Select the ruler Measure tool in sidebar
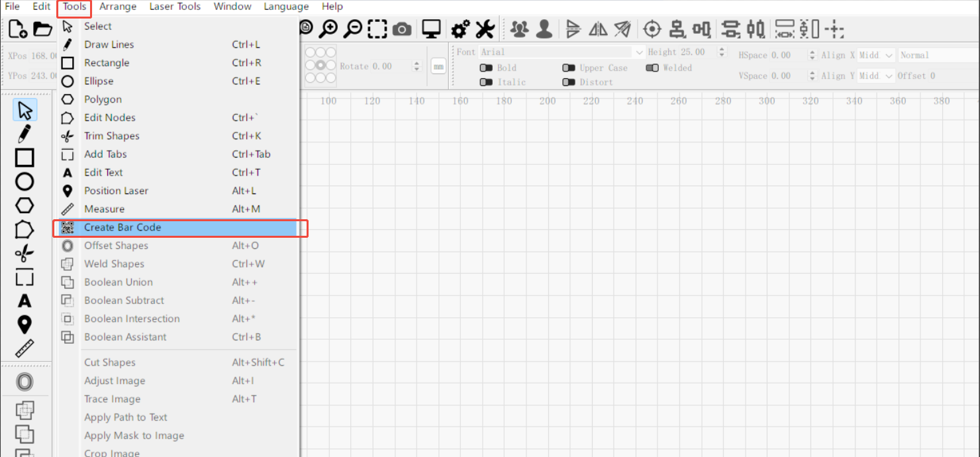 pos(24,348)
